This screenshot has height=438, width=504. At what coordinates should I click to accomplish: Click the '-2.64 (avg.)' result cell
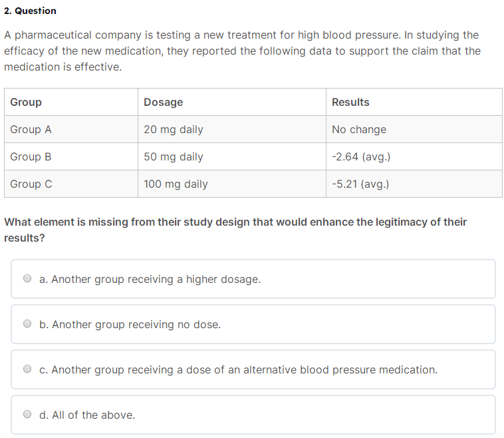point(414,156)
